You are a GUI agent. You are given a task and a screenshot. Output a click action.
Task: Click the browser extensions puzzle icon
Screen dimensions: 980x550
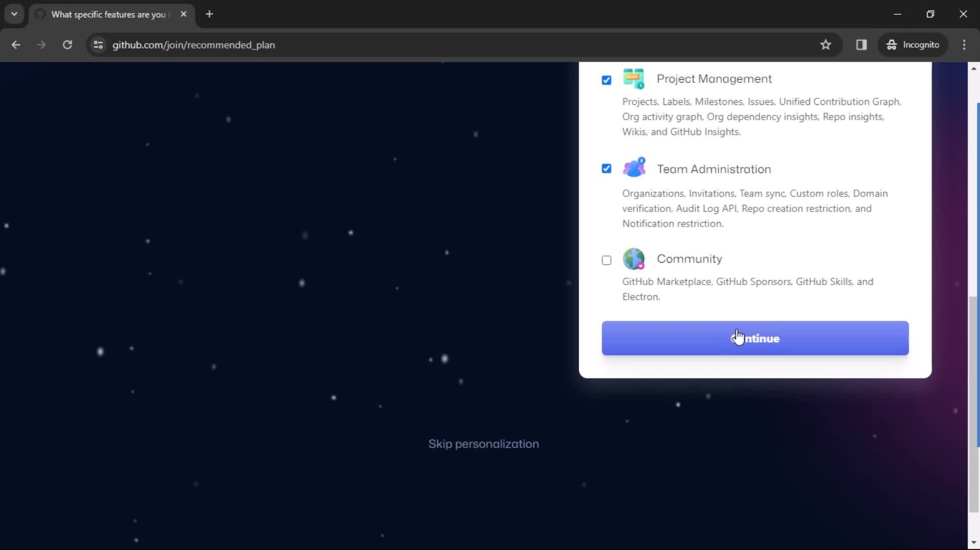pyautogui.click(x=861, y=44)
